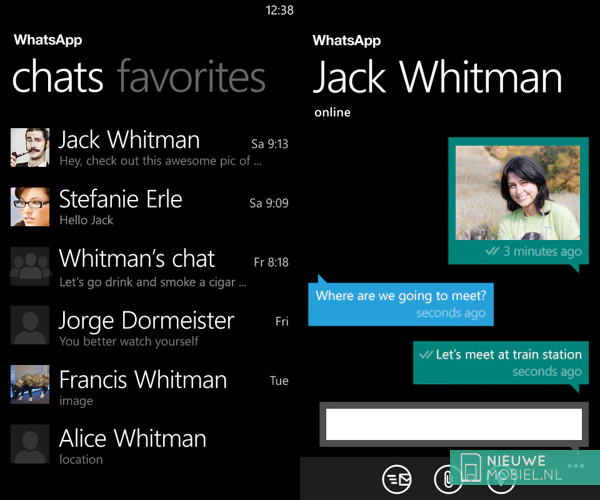Image resolution: width=600 pixels, height=500 pixels.
Task: Open Jack Whitman's mustache avatar in chats list
Action: [30, 148]
